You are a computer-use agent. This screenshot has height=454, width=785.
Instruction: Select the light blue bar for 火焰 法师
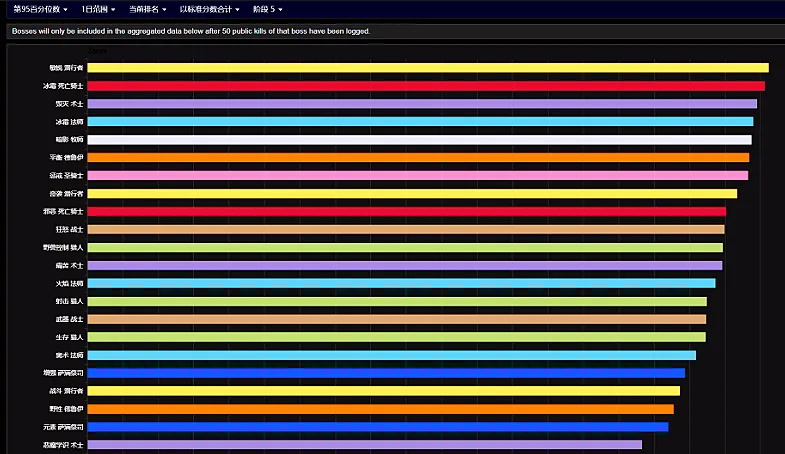click(402, 283)
